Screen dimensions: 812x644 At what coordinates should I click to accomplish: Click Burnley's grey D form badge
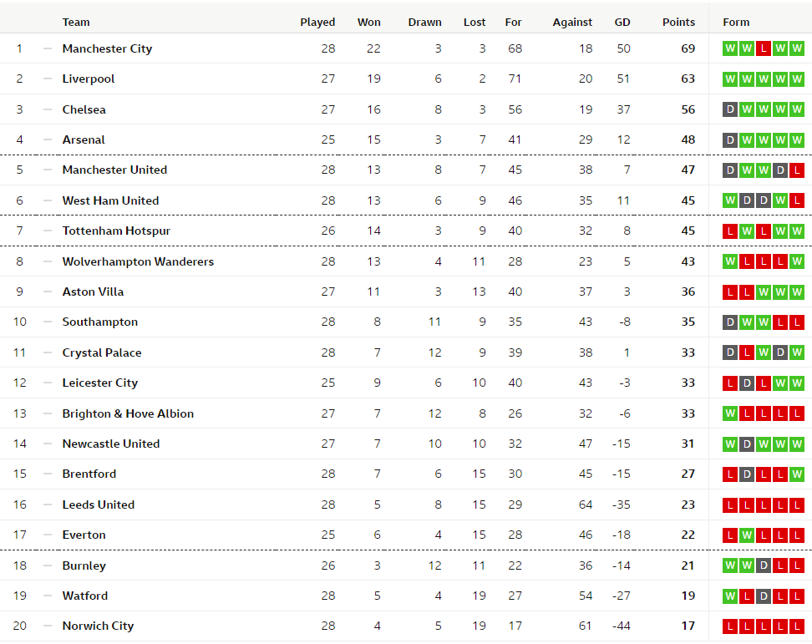(764, 565)
